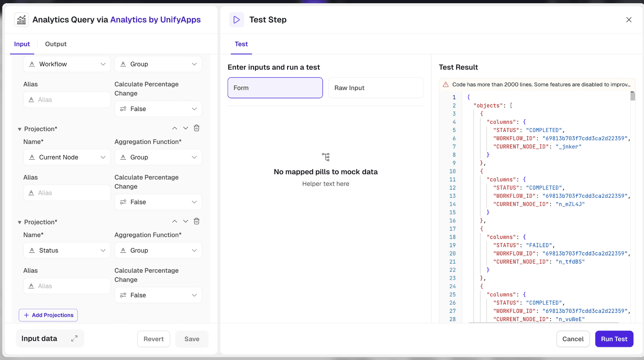The image size is (644, 360).
Task: Move the Status projection up
Action: click(x=174, y=221)
